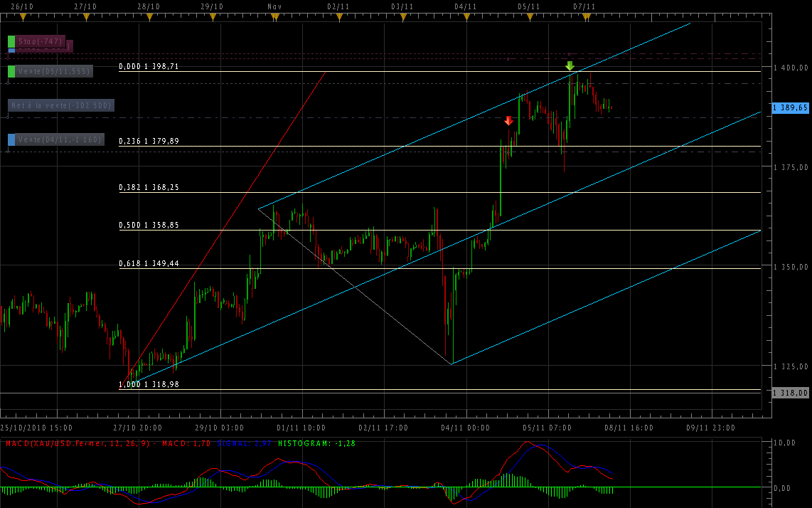Click green square beside Stop(-747) label

click(11, 42)
